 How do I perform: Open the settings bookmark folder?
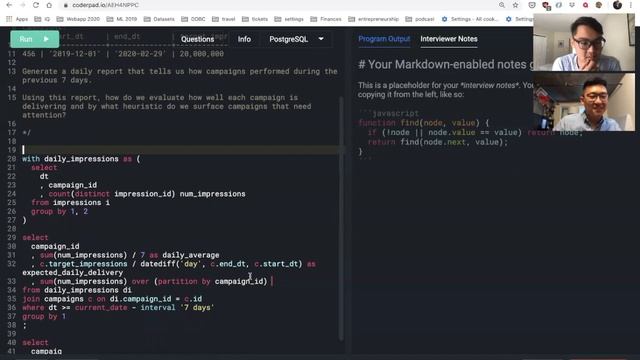289,19
